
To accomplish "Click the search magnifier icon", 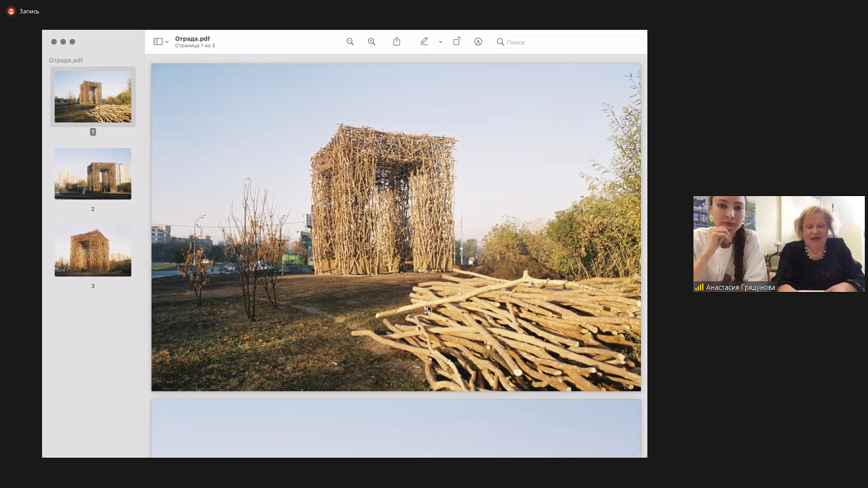I will (x=501, y=42).
